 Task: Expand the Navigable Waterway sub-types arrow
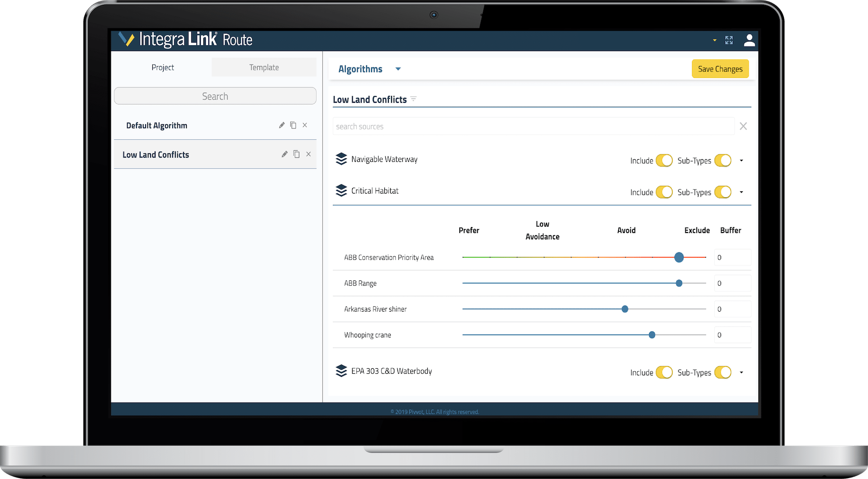[x=741, y=161]
